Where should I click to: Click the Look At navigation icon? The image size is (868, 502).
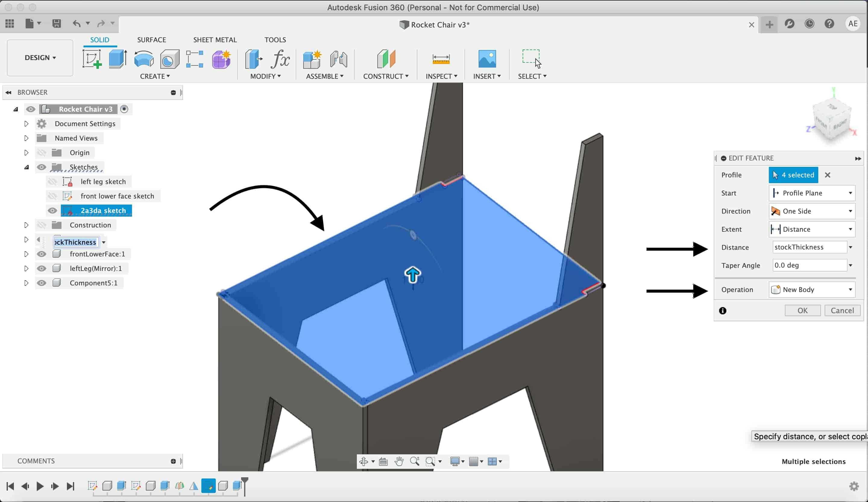pyautogui.click(x=383, y=461)
